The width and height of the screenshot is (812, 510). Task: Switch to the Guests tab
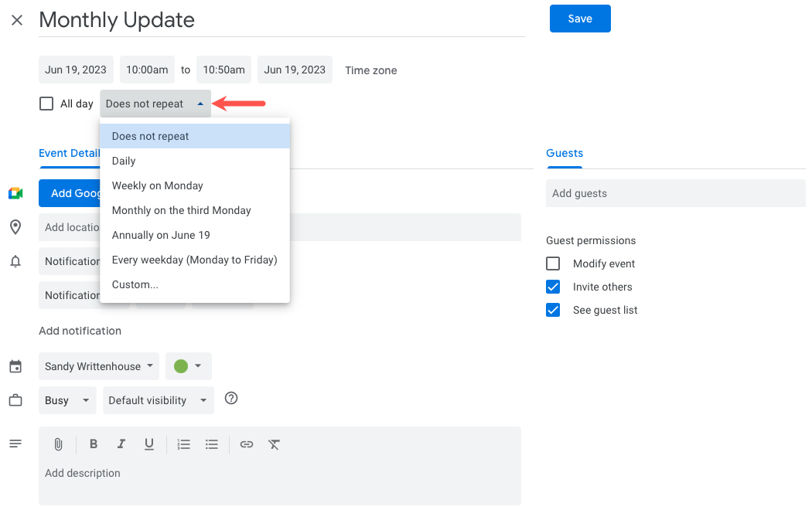coord(564,154)
